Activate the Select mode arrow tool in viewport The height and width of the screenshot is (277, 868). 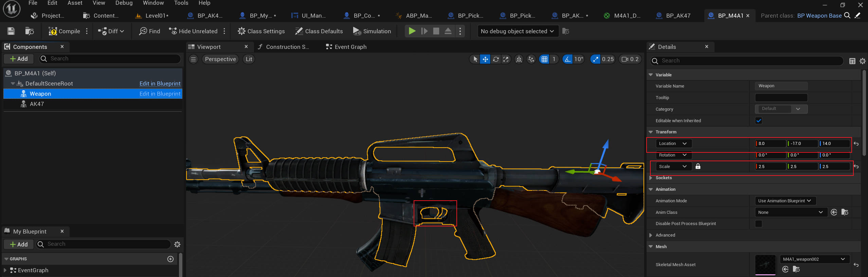coord(475,59)
